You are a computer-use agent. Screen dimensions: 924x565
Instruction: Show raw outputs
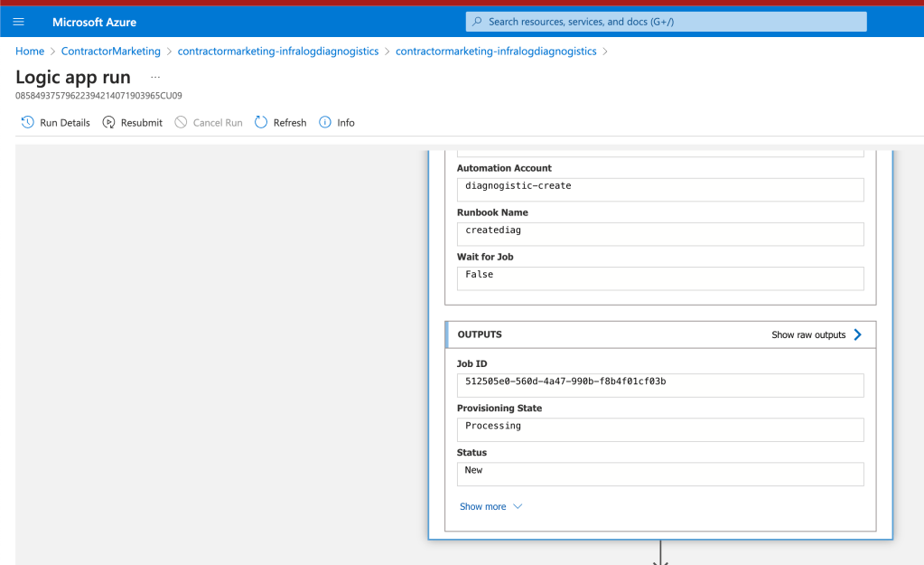[808, 334]
